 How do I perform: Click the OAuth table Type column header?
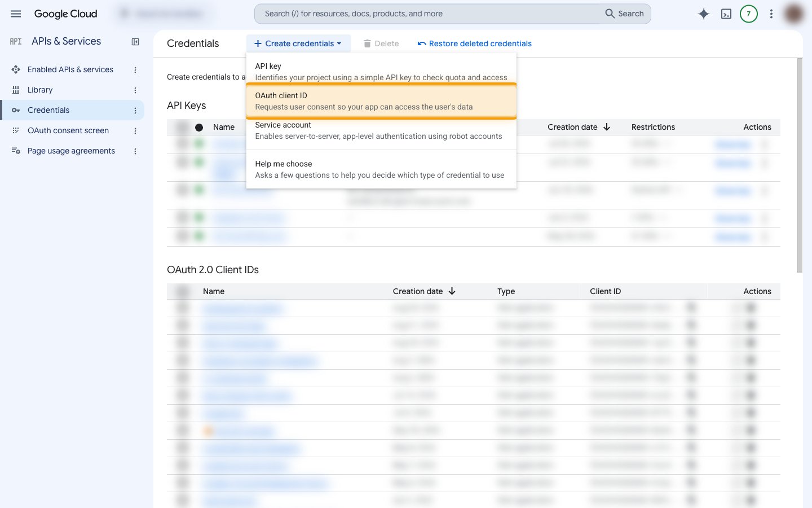[x=506, y=291]
